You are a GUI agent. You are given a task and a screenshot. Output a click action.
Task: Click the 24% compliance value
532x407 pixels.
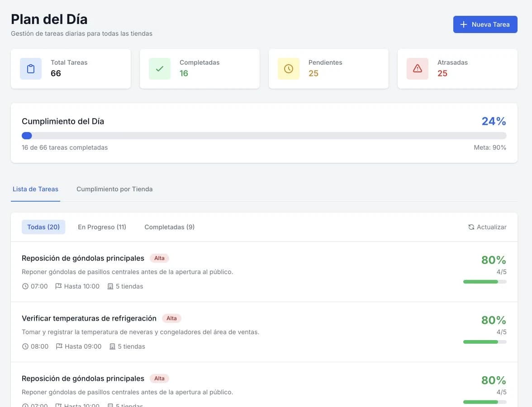pos(494,121)
